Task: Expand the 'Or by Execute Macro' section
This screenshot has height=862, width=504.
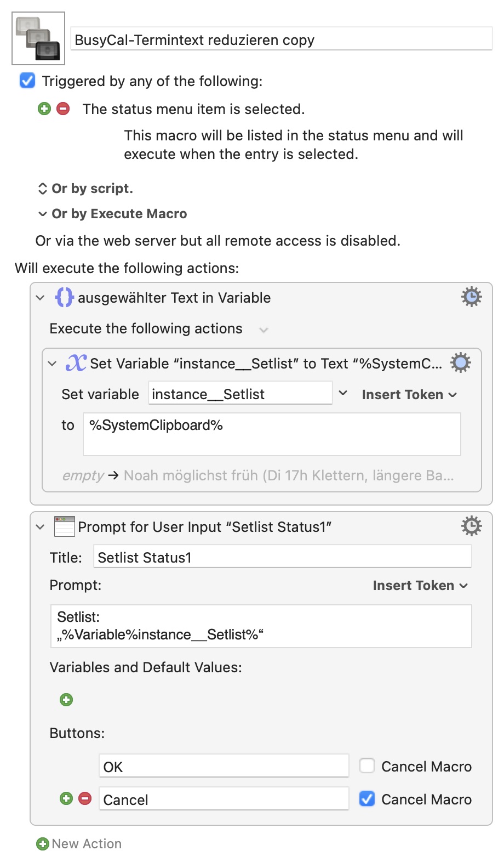Action: [x=43, y=214]
